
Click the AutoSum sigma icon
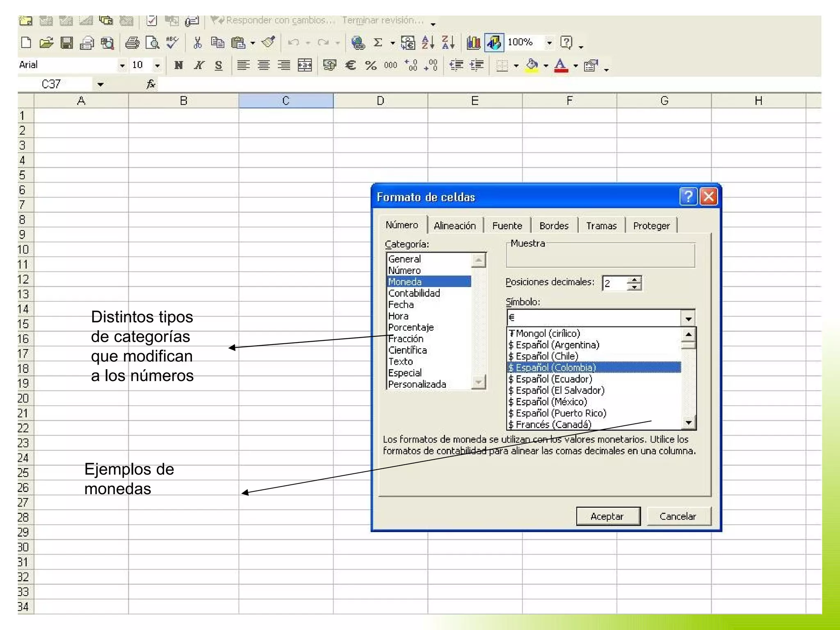coord(378,43)
